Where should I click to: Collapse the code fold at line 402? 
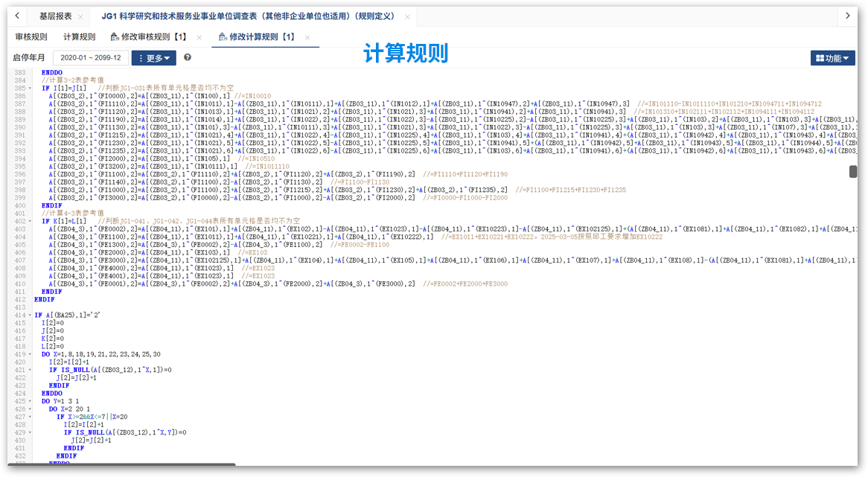[29, 222]
